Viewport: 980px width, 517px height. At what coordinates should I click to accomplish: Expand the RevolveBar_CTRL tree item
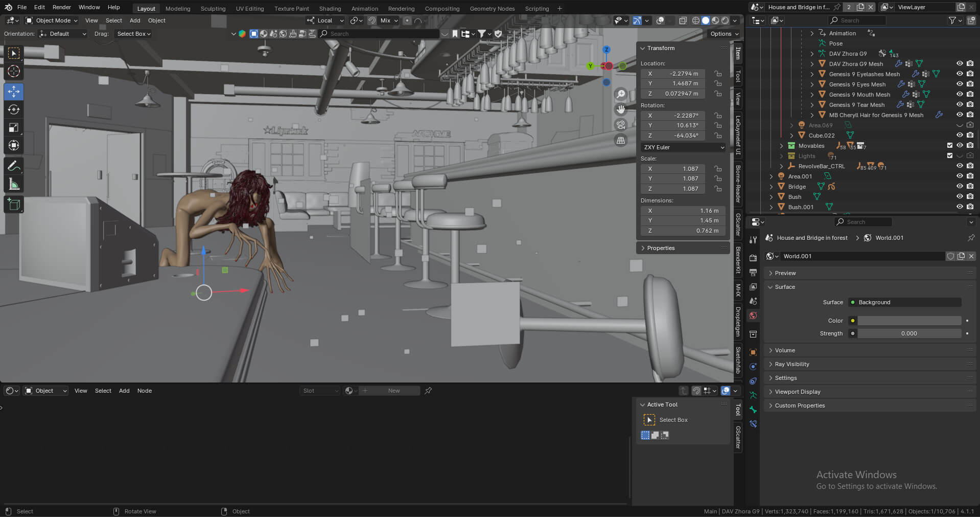coord(781,166)
